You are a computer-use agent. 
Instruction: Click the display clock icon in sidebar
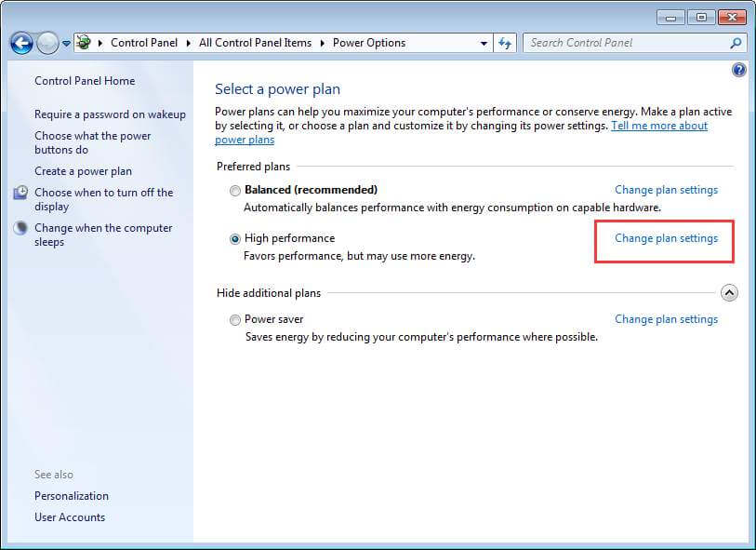coord(20,193)
